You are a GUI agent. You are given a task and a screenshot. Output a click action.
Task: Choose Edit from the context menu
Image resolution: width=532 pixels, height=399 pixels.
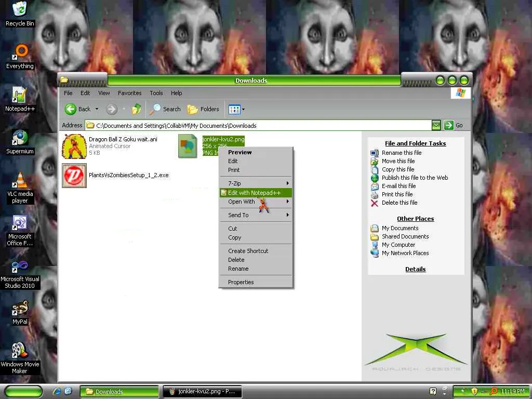coord(256,161)
